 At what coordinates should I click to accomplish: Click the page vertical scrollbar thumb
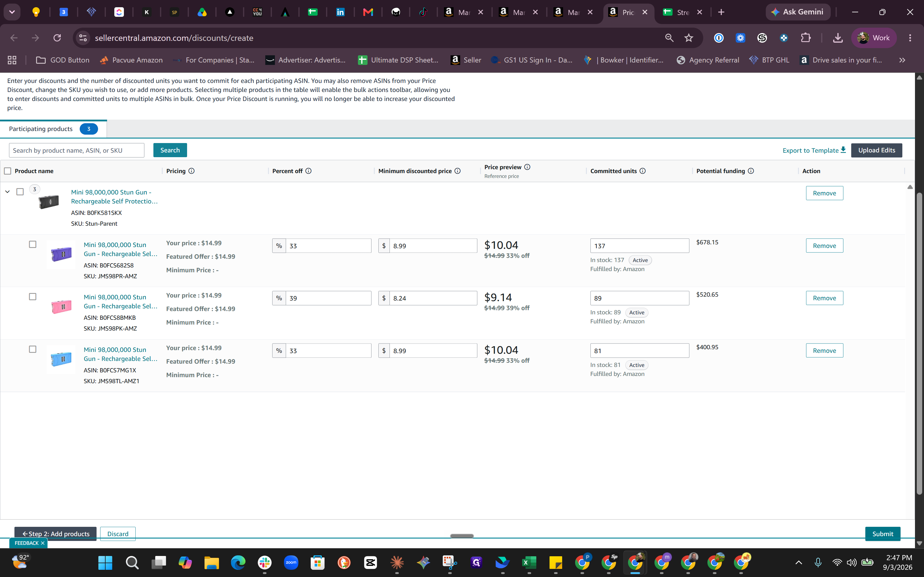point(919,343)
